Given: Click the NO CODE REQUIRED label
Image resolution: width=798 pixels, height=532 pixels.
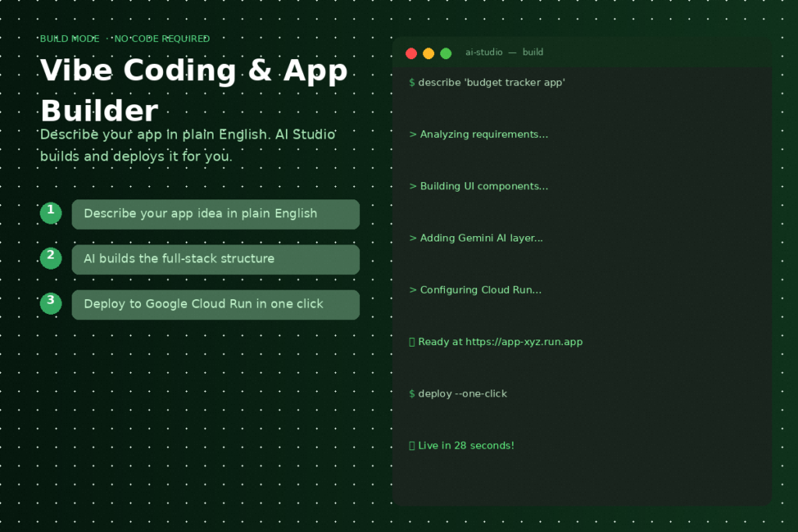Looking at the screenshot, I should point(162,38).
